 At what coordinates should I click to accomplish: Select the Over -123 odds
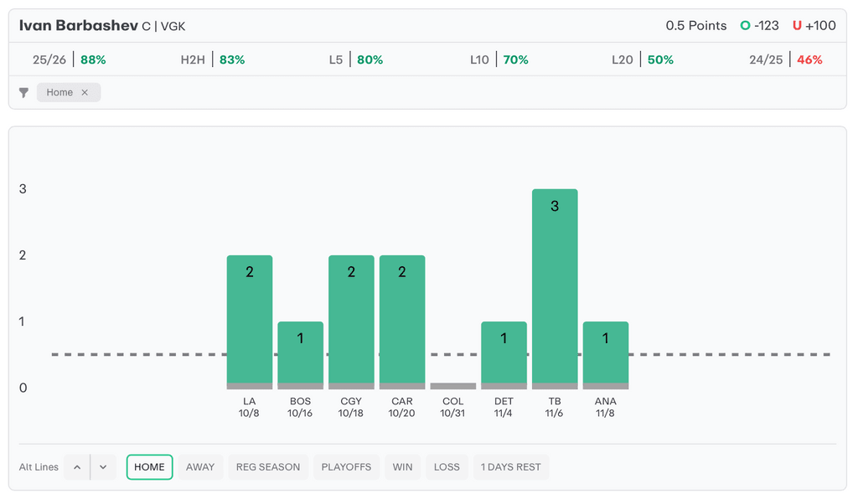[x=759, y=26]
